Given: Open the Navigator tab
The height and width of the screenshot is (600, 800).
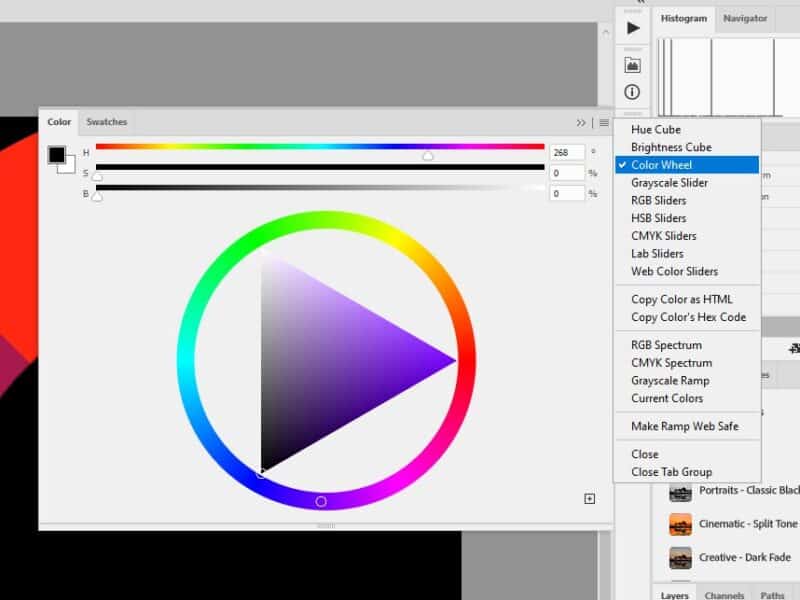Looking at the screenshot, I should point(745,18).
